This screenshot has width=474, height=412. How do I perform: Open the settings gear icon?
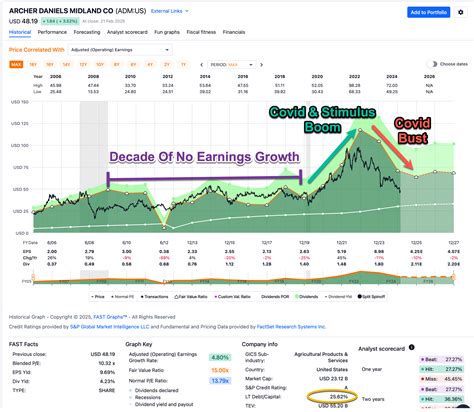(x=460, y=12)
